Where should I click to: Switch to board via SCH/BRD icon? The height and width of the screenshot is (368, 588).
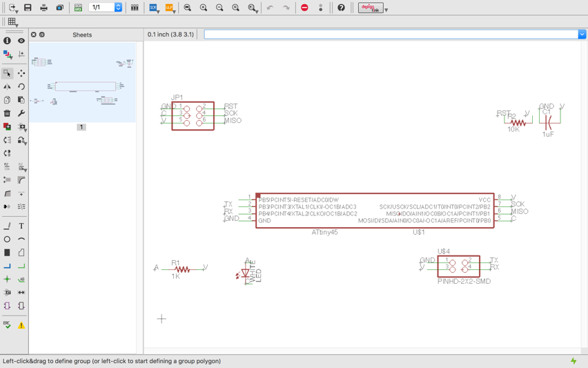[x=78, y=8]
